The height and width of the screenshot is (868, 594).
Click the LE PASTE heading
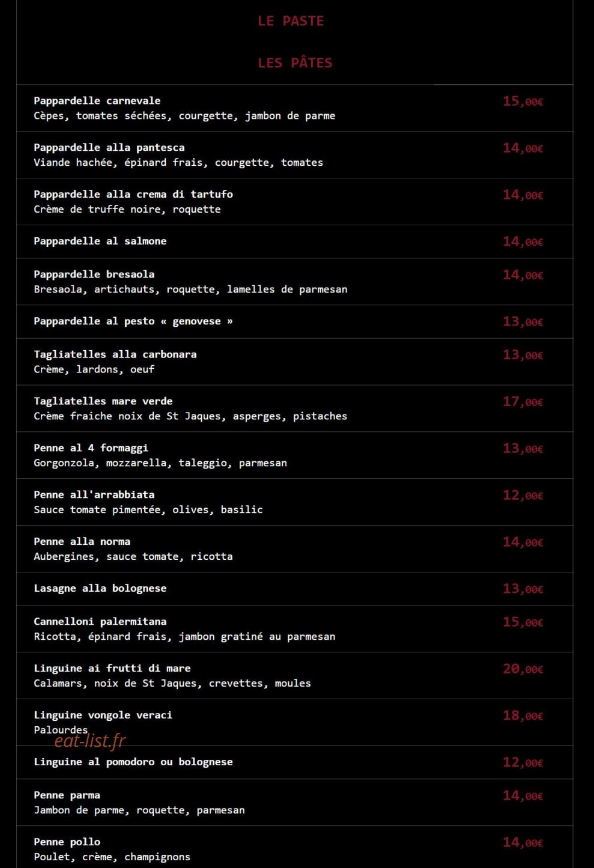point(291,21)
